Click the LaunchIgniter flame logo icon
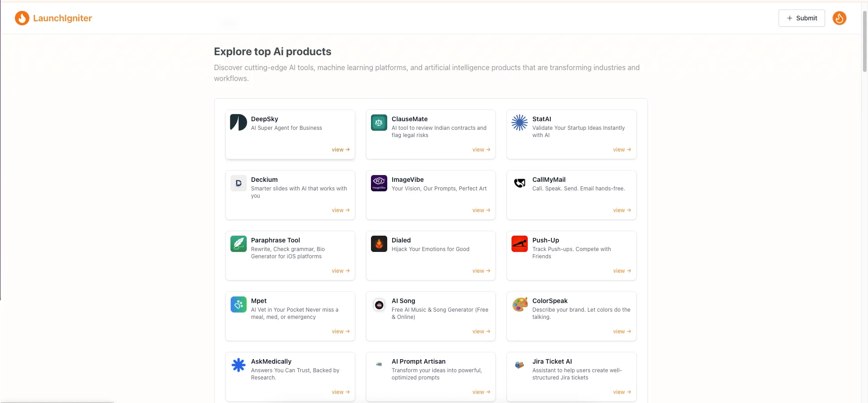Screen dimensions: 868x403 coord(22,18)
